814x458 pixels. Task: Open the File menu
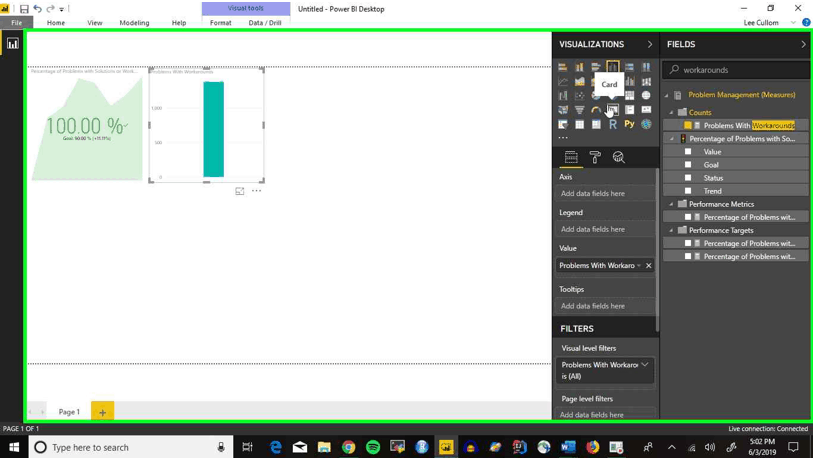[17, 23]
